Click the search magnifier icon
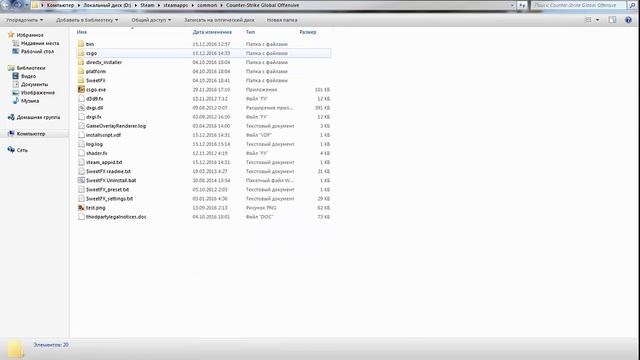Screen dimensions: 640x360 (632, 5)
